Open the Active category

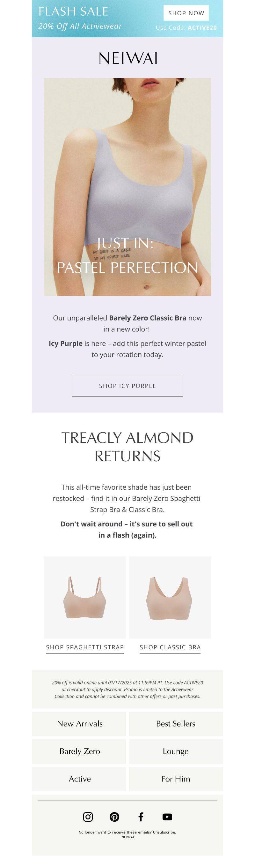pyautogui.click(x=79, y=779)
